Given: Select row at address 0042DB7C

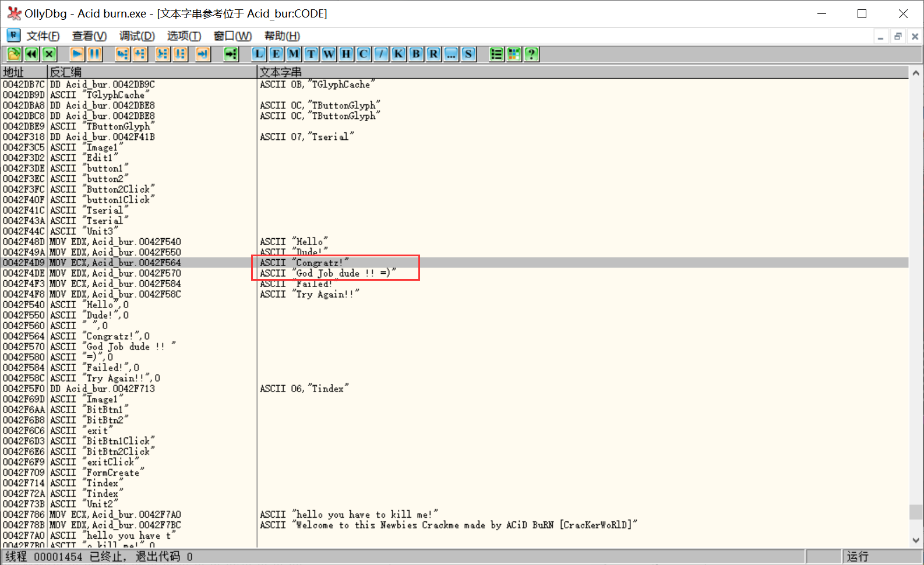Looking at the screenshot, I should tap(454, 84).
